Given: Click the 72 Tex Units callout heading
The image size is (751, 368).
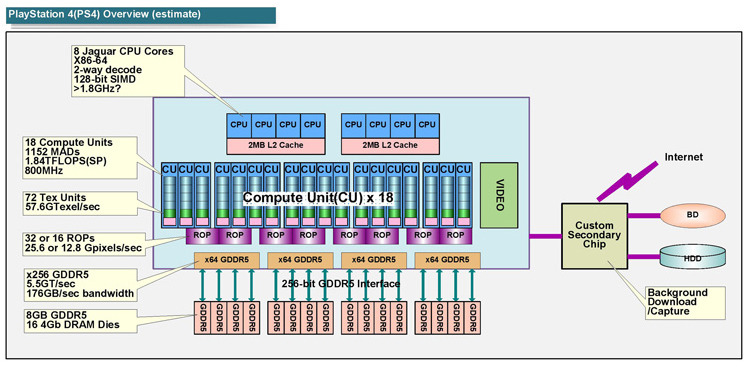Looking at the screenshot, I should point(56,197).
